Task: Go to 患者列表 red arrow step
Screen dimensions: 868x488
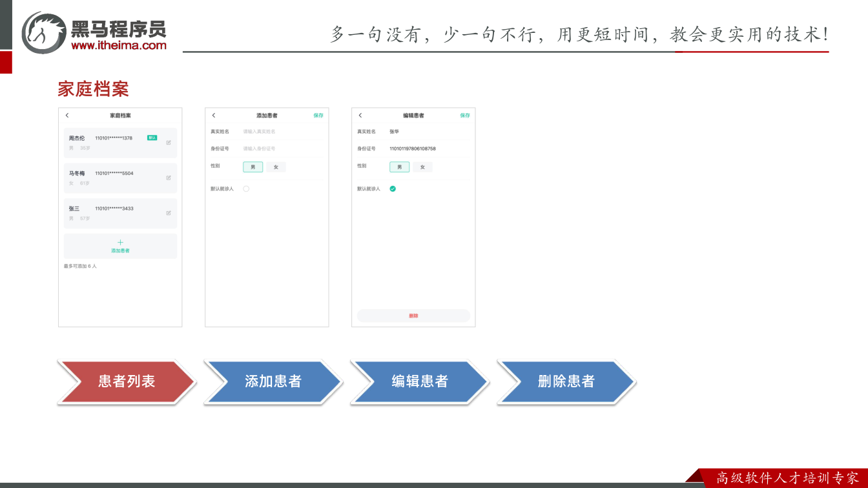Action: coord(127,381)
